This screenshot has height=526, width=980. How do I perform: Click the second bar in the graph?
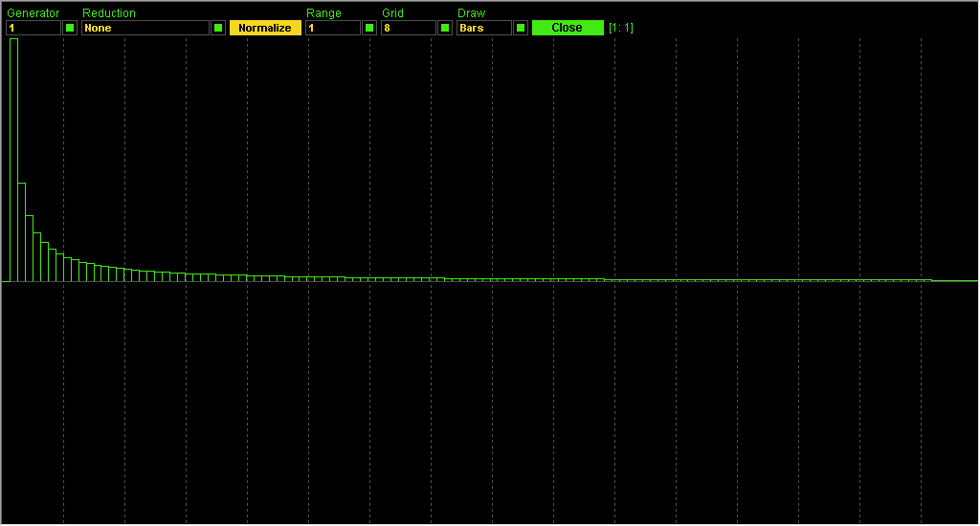click(21, 232)
